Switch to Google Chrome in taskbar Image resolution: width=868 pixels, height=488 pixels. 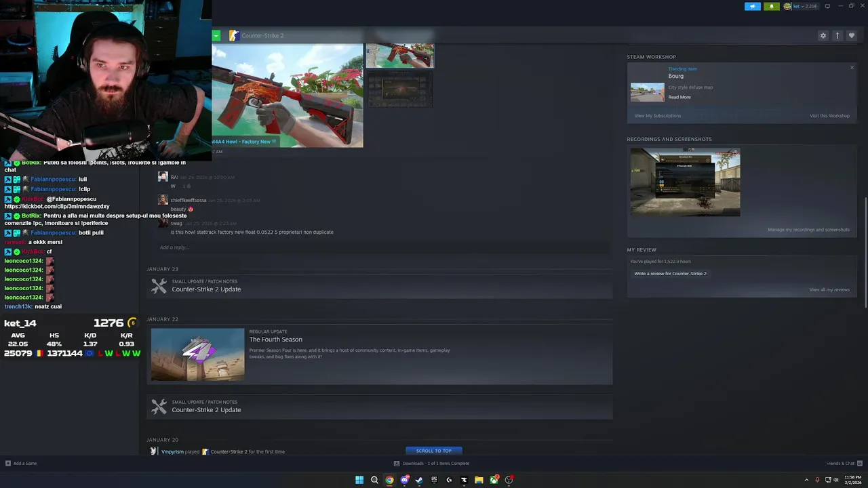click(389, 480)
